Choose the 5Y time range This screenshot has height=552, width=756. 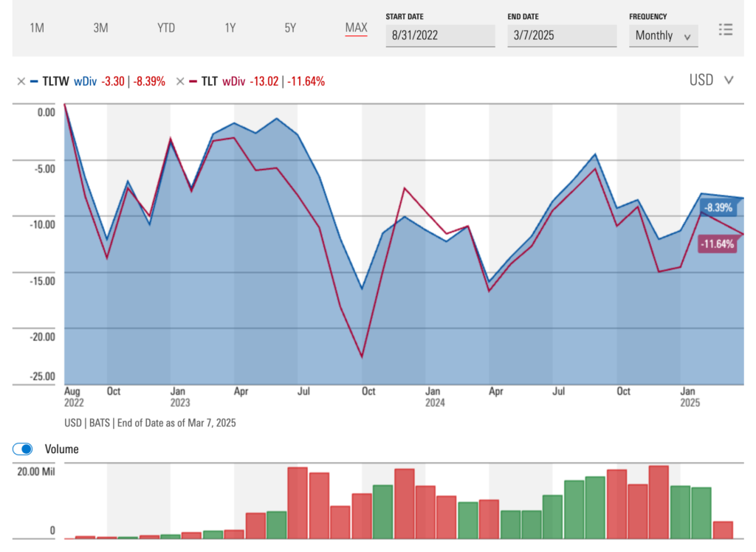point(290,28)
